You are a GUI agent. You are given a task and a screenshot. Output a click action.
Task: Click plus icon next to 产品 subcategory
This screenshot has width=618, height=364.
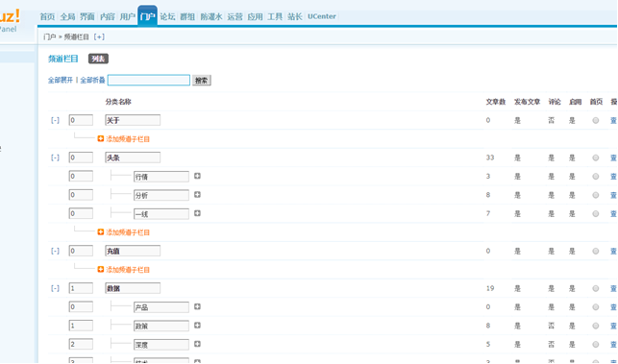click(197, 306)
